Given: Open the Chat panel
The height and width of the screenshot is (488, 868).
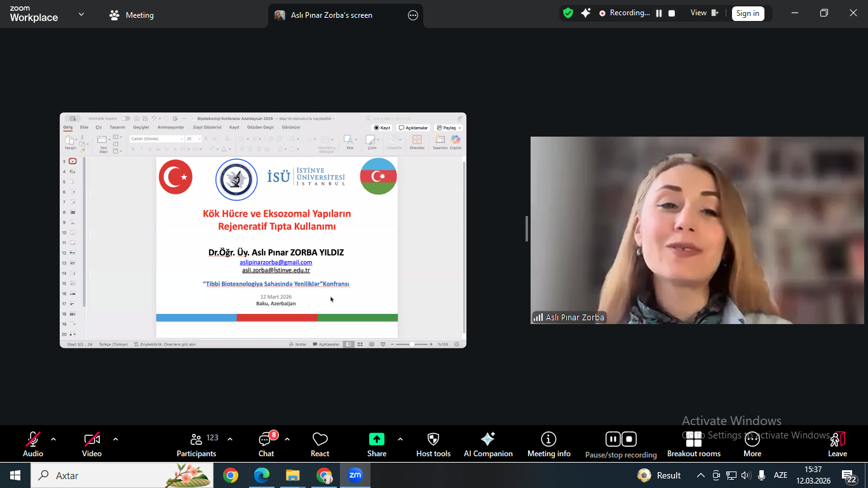Looking at the screenshot, I should [266, 444].
